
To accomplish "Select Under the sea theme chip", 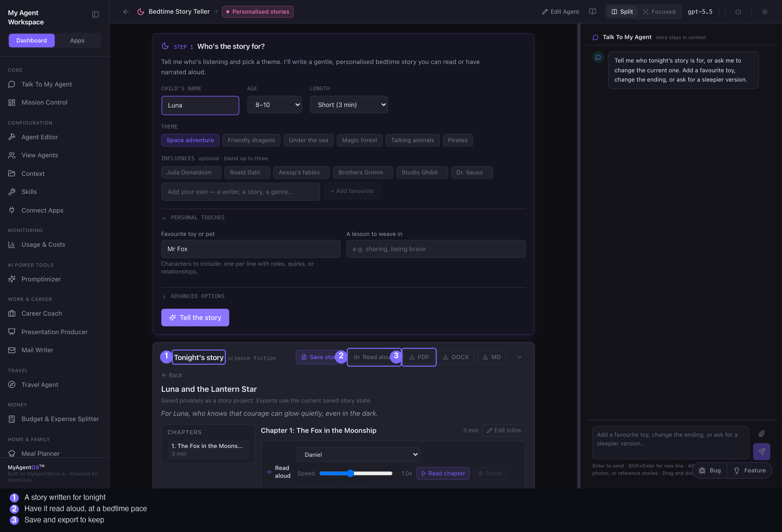I will pyautogui.click(x=309, y=140).
